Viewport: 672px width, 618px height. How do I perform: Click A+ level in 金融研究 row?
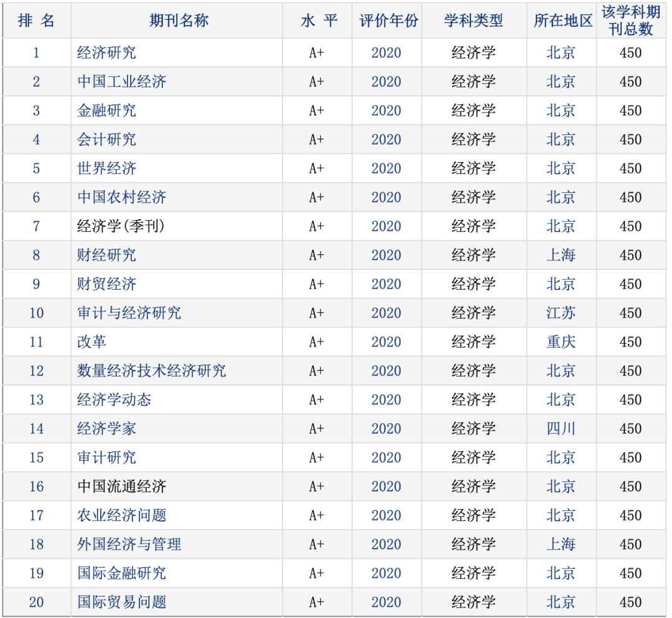pos(317,111)
